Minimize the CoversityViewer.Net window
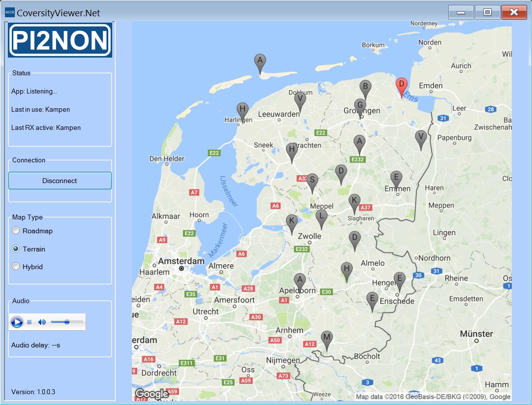The image size is (532, 405). click(461, 13)
